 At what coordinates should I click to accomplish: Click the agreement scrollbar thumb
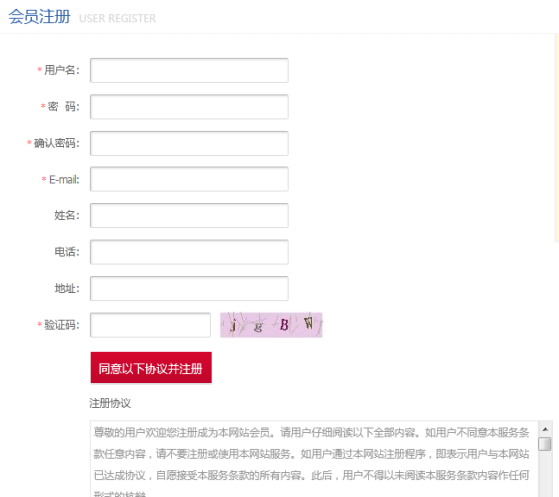(x=545, y=444)
